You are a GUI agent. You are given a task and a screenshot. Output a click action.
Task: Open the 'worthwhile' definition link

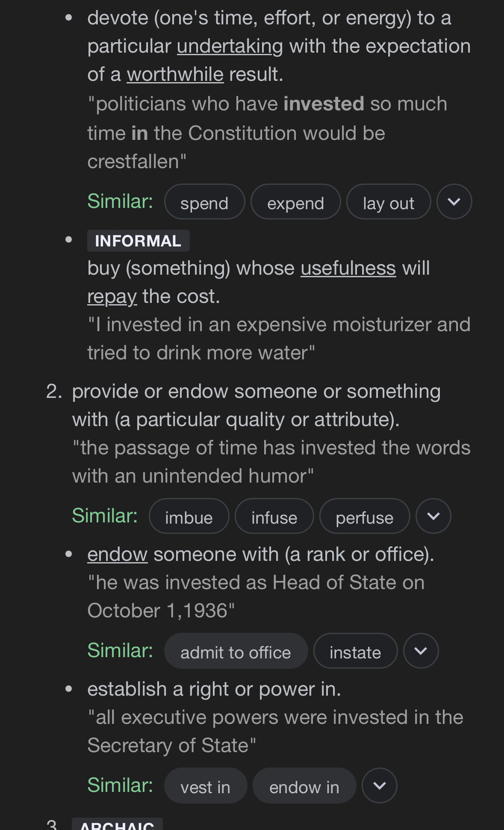[175, 75]
